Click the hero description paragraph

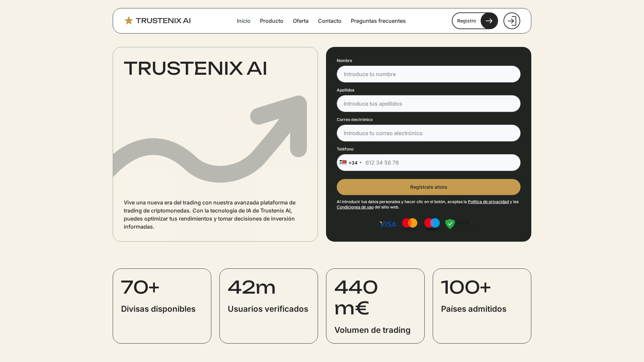210,215
